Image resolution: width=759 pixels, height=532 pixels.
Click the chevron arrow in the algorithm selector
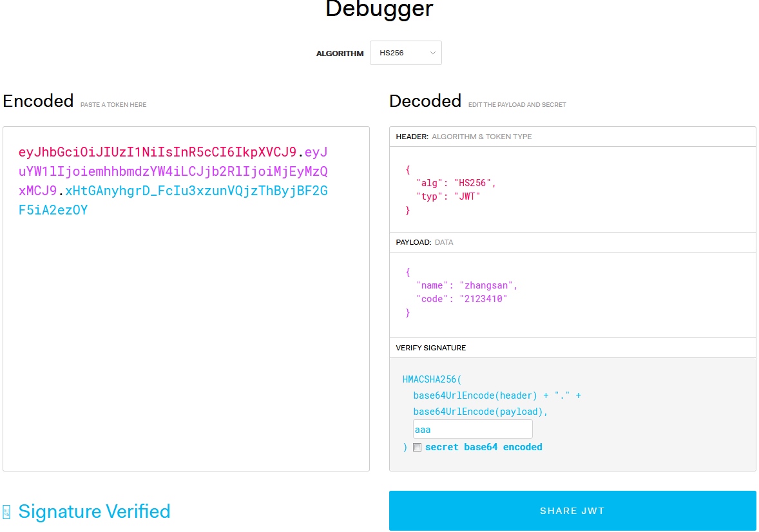[433, 53]
